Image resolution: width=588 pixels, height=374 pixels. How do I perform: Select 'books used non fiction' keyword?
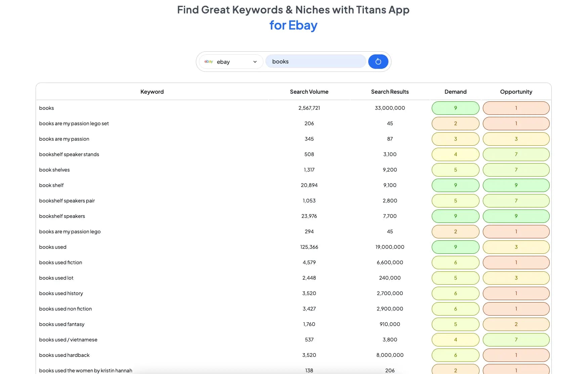click(x=65, y=309)
